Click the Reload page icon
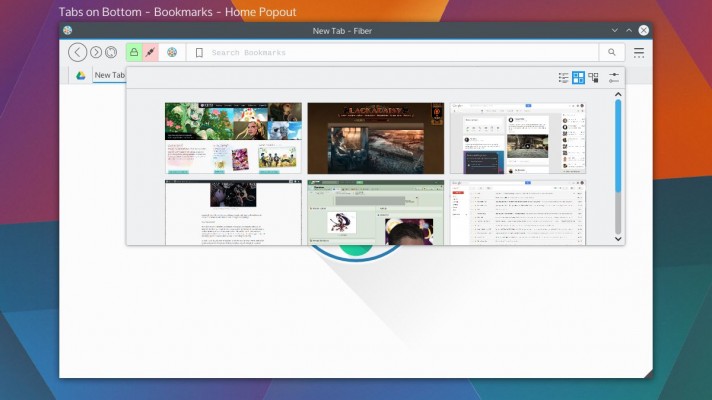The image size is (712, 400). (x=111, y=52)
